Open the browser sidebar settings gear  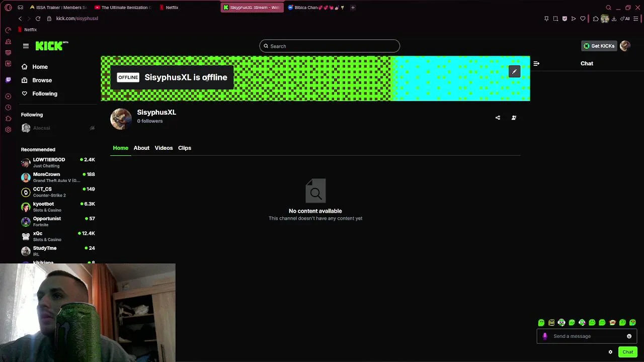[8, 130]
